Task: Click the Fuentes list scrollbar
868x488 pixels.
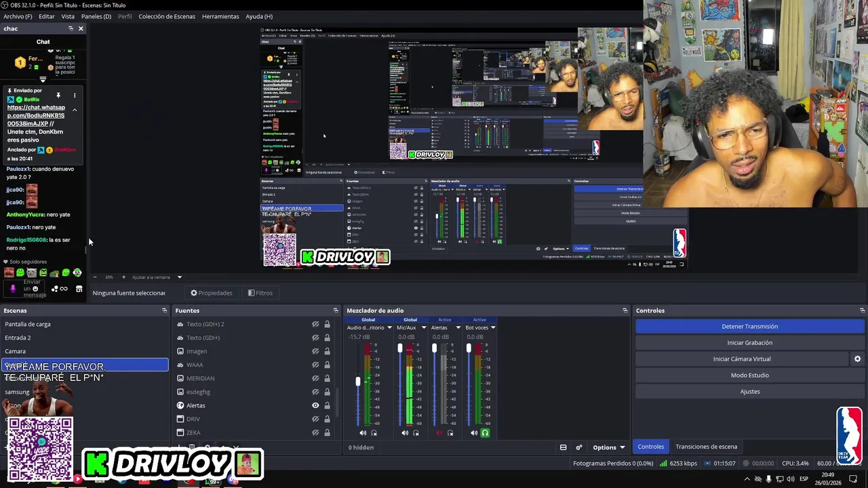Action: tap(337, 403)
